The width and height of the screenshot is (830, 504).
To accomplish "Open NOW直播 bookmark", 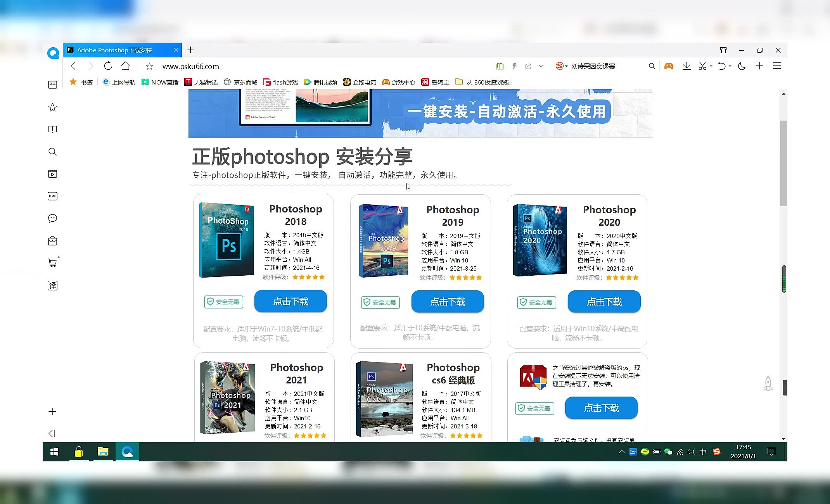I will click(x=160, y=82).
